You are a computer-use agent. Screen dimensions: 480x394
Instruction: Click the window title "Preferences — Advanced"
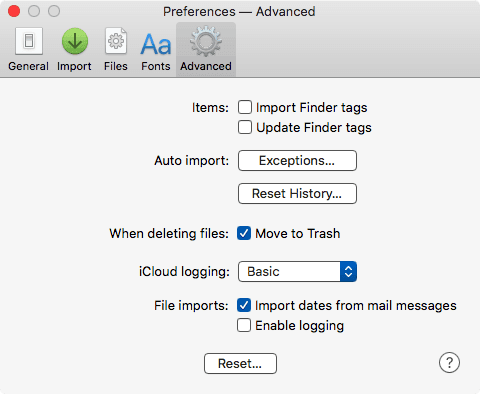click(239, 12)
